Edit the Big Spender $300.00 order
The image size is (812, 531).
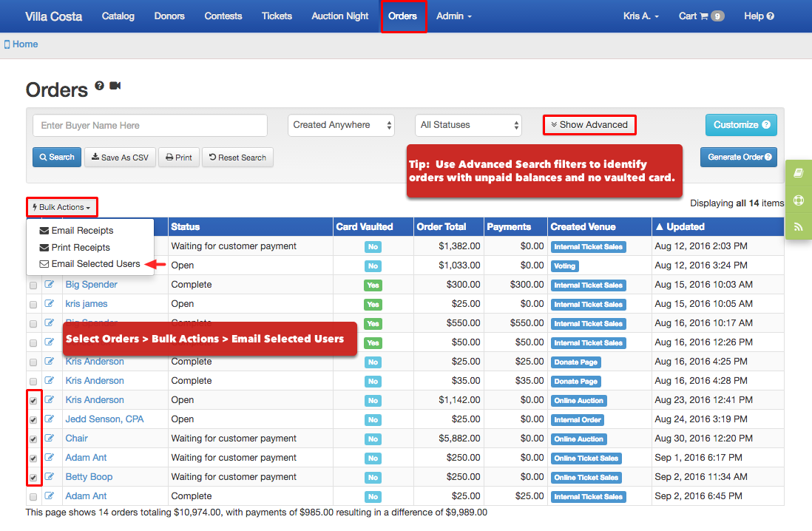tap(50, 285)
